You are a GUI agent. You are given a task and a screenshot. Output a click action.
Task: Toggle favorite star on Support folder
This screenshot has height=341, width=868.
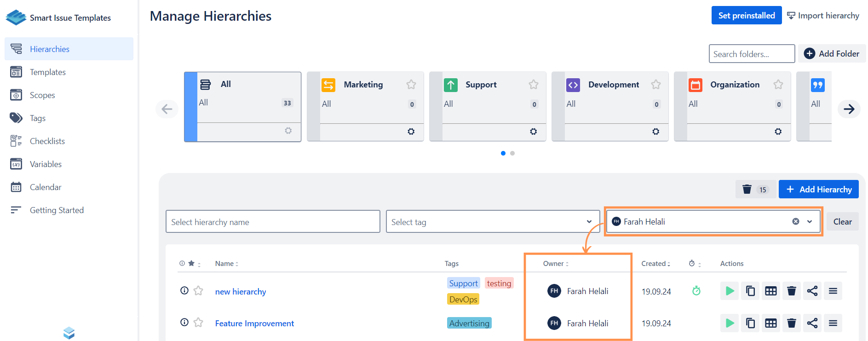point(533,85)
